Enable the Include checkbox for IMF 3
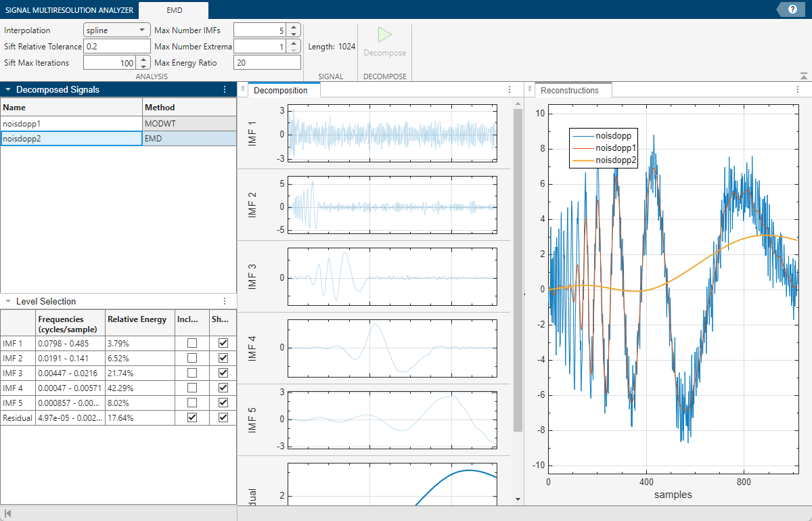The image size is (812, 521). pyautogui.click(x=191, y=373)
